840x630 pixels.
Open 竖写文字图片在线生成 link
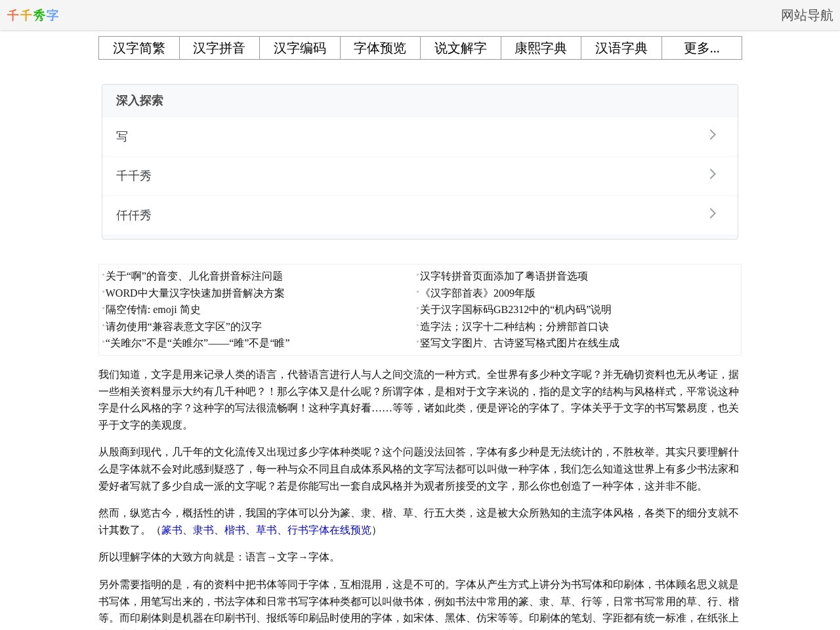(x=519, y=343)
